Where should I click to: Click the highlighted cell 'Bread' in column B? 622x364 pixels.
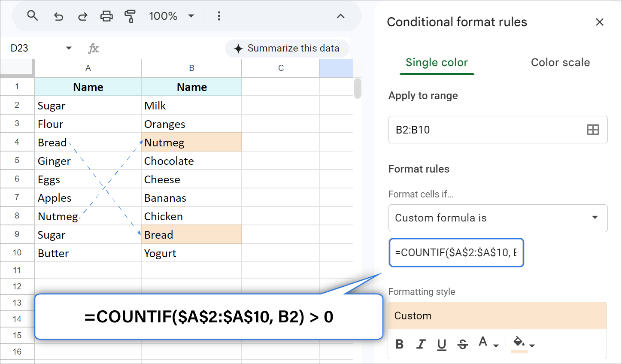click(191, 234)
